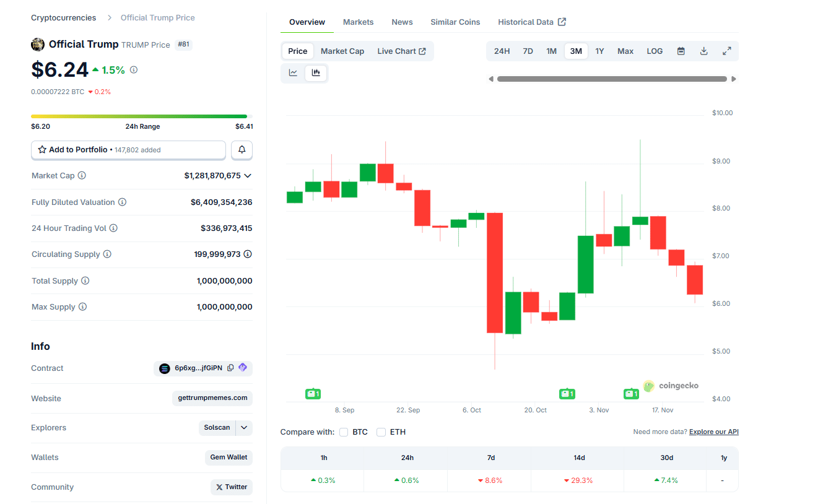Click Add to Portfolio star toggle
The height and width of the screenshot is (504, 823).
(42, 150)
